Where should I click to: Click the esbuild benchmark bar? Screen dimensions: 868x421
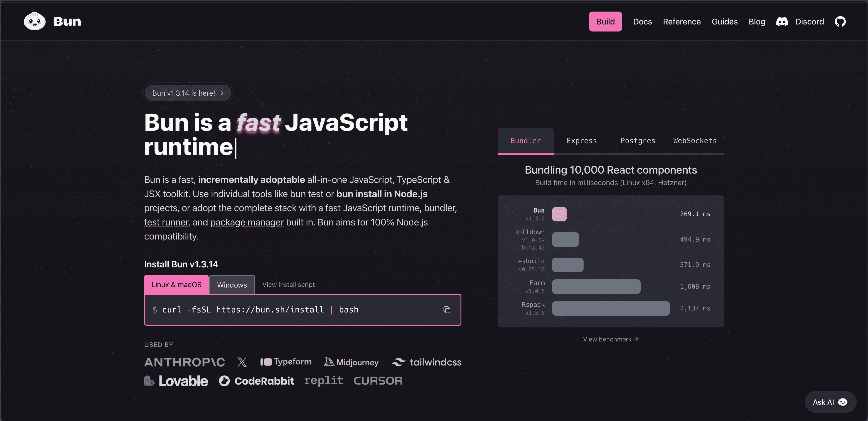point(567,265)
